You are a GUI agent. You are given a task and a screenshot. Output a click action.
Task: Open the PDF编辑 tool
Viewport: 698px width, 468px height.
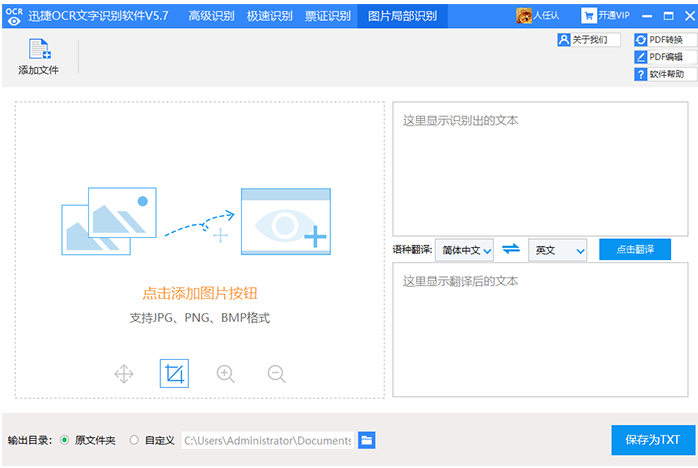[x=659, y=57]
